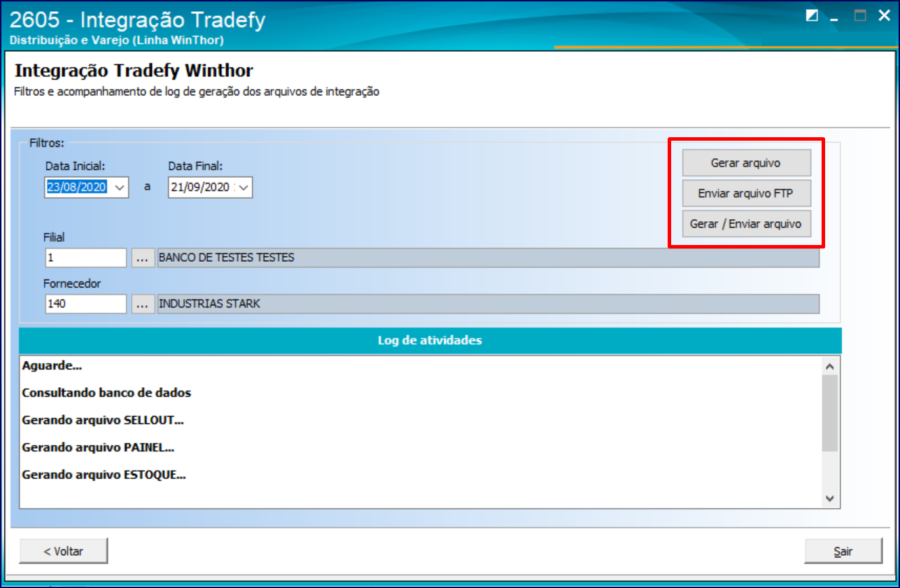Open Fornecedor lookup ellipsis button
Viewport: 900px width, 588px height.
(143, 304)
